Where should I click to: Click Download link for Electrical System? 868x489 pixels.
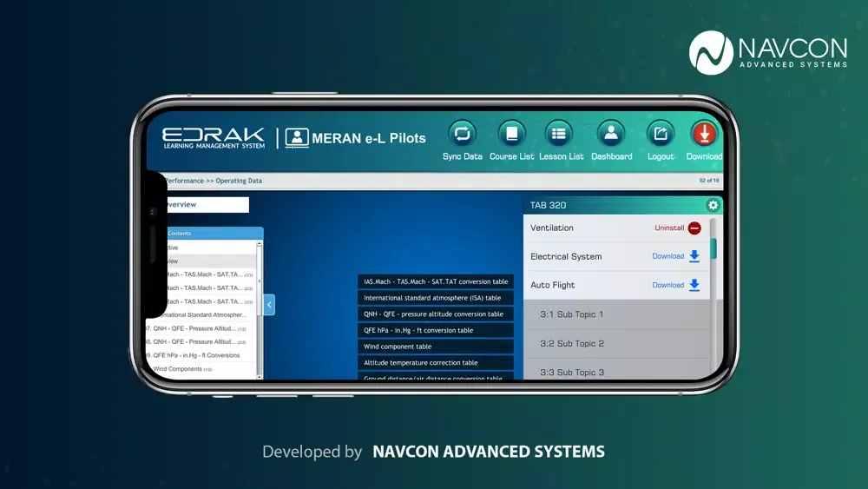[667, 256]
